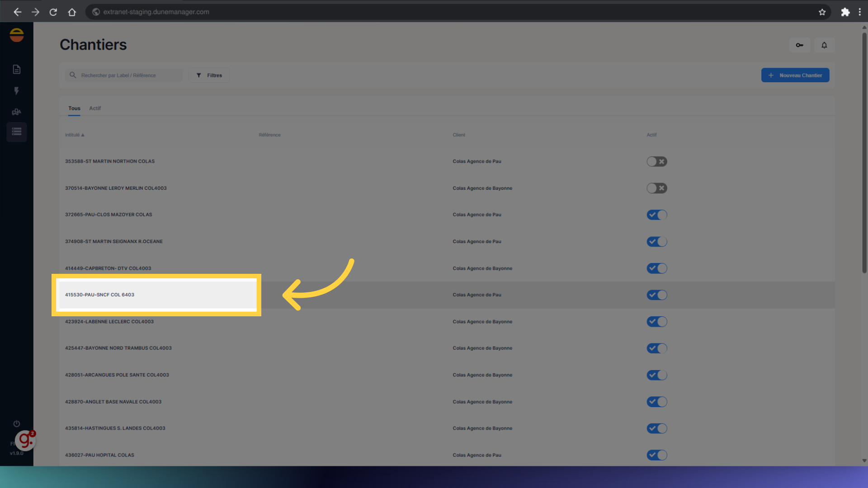Click the browser extensions puzzle icon
The image size is (868, 488).
point(845,12)
